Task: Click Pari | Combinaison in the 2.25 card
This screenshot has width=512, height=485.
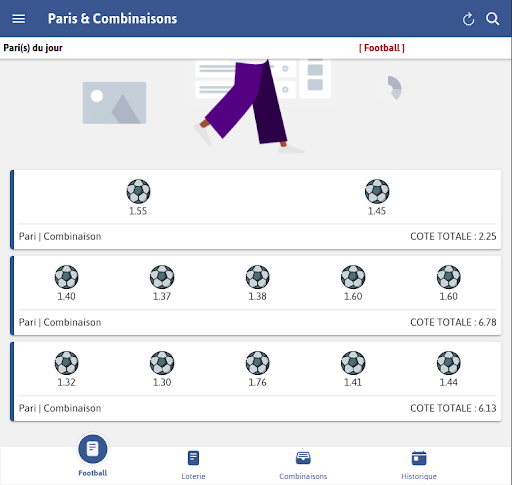Action: [60, 236]
